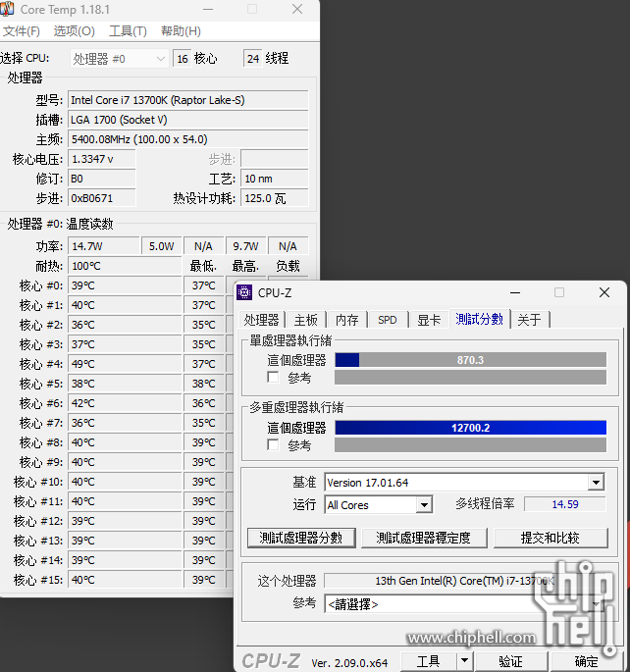The width and height of the screenshot is (630, 672).
Task: Click the 热设计功耗 value 125.0 瓦
Action: [x=275, y=198]
